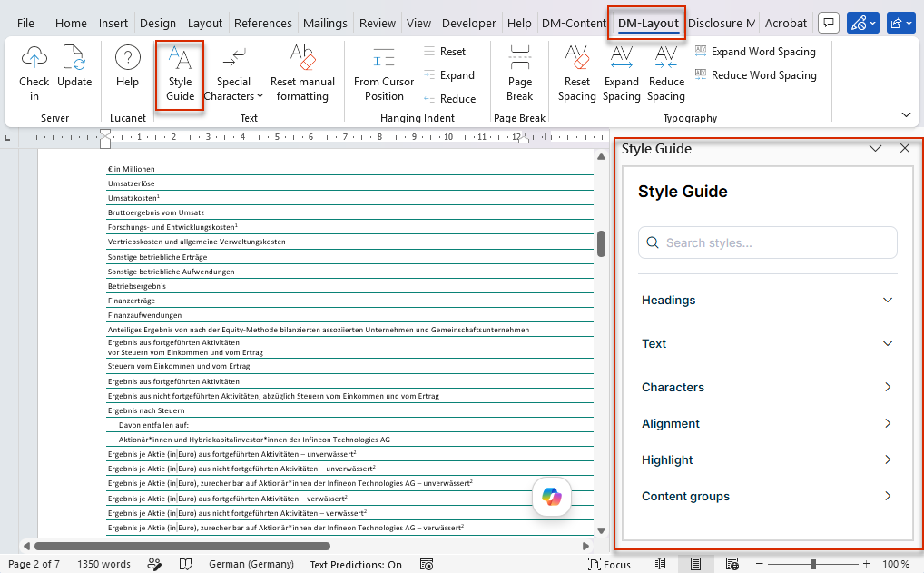Viewport: 924px width, 573px height.
Task: Click Reset Spacing typography icon
Action: pos(577,74)
